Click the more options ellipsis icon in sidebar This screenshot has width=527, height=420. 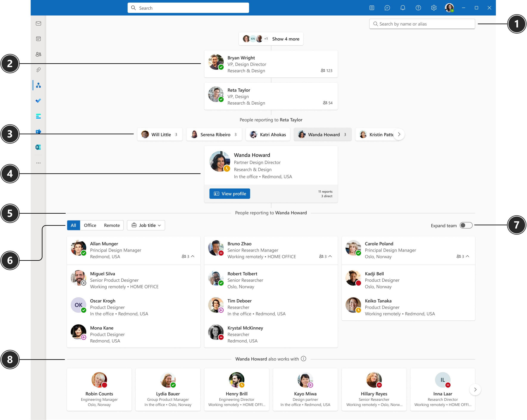click(39, 162)
